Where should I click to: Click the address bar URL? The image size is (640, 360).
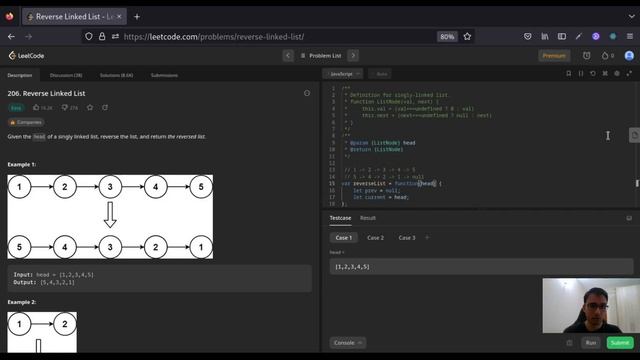tap(213, 37)
